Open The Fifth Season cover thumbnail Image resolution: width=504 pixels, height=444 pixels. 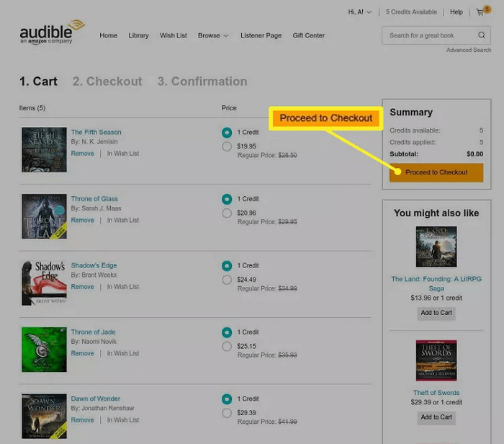coord(45,150)
